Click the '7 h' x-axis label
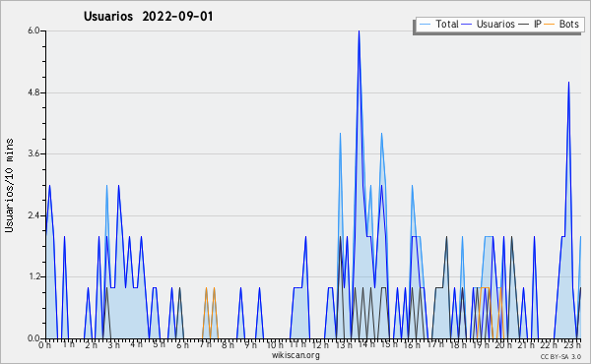Viewport: 591px width, 364px height. [x=206, y=344]
